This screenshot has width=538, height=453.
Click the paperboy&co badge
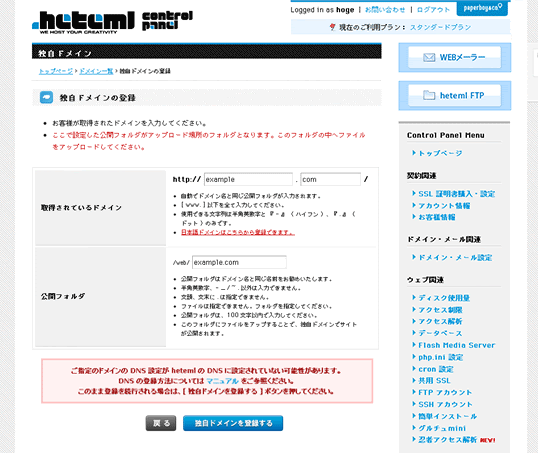pos(482,8)
